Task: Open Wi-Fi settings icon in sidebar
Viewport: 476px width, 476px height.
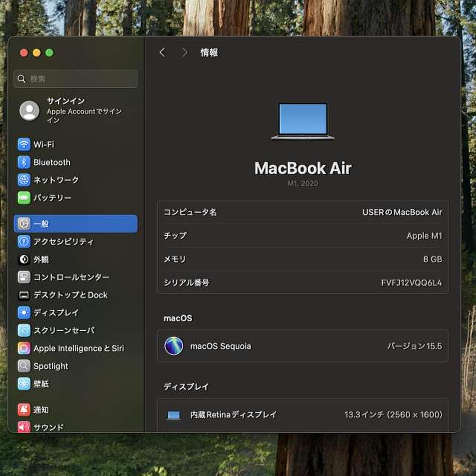Action: [24, 144]
